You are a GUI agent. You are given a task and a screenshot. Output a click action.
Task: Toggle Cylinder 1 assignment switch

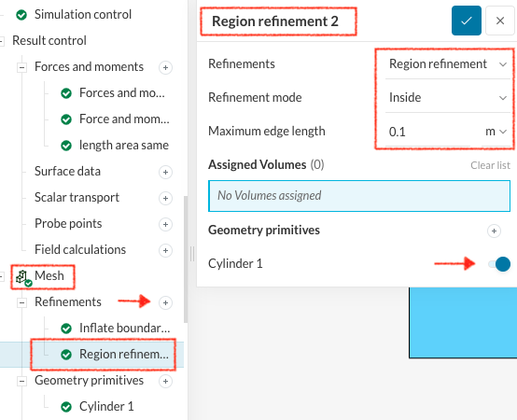click(x=499, y=264)
